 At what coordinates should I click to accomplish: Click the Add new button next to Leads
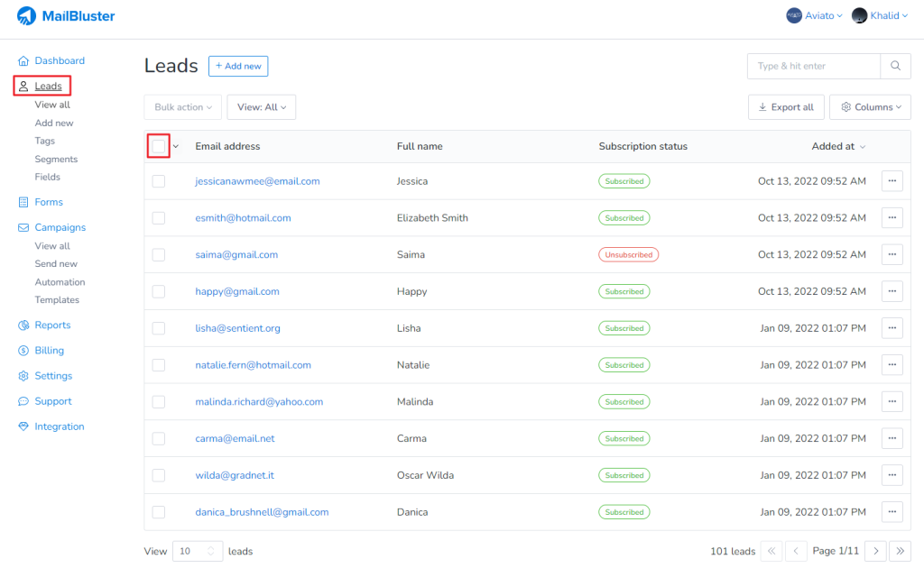tap(237, 66)
